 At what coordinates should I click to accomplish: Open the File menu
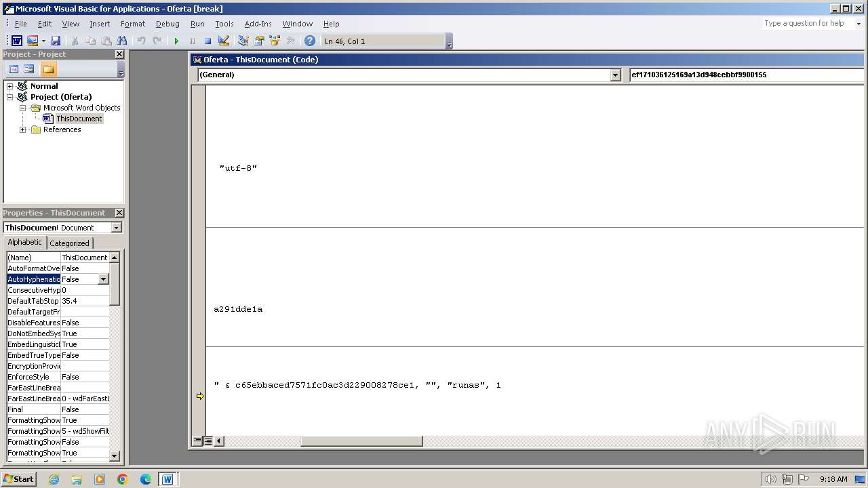coord(20,24)
